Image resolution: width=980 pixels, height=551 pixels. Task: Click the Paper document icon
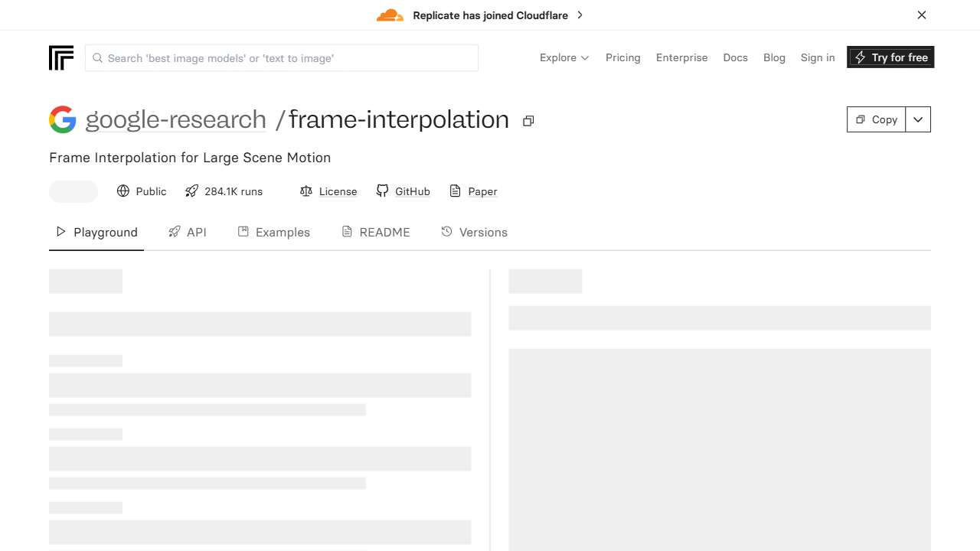point(455,191)
